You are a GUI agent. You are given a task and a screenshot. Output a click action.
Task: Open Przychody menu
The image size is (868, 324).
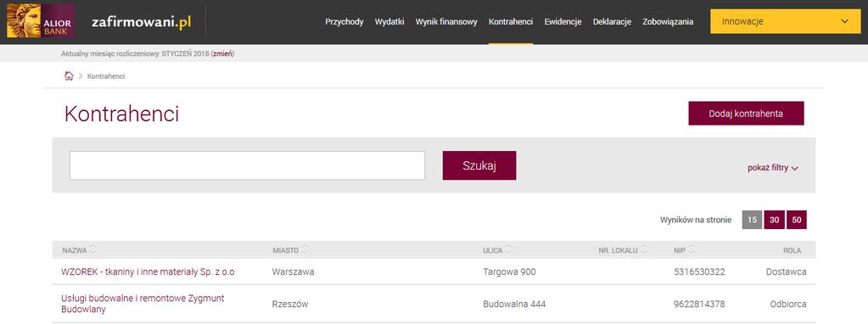[x=344, y=22]
